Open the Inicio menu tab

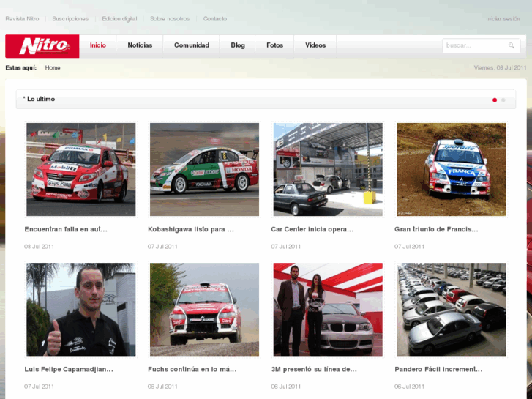(98, 45)
